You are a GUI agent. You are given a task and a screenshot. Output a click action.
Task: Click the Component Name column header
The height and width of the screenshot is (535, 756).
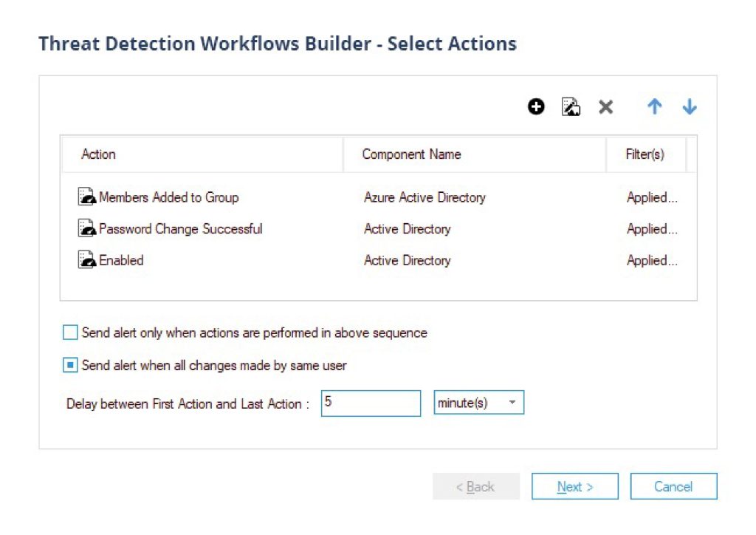point(475,154)
